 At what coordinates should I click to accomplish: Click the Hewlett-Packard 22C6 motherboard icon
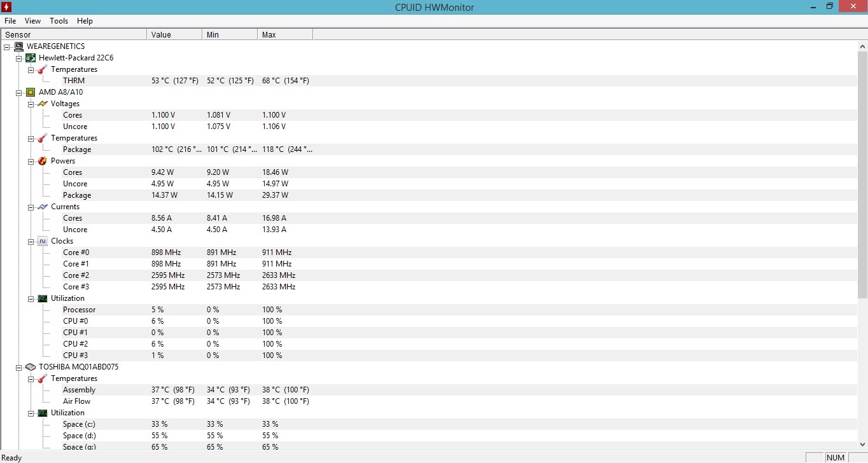31,58
